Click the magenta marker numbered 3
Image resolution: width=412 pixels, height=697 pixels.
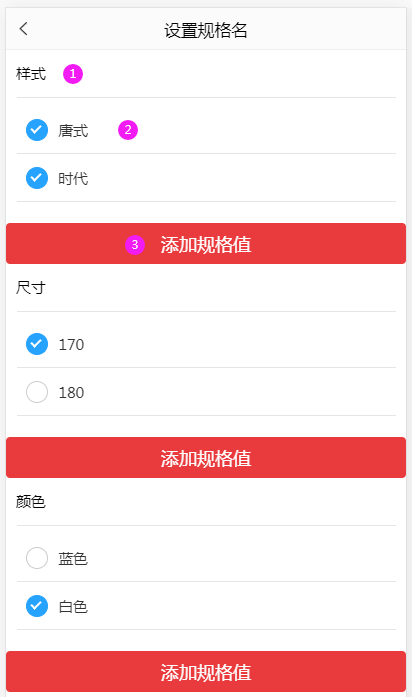click(x=135, y=244)
